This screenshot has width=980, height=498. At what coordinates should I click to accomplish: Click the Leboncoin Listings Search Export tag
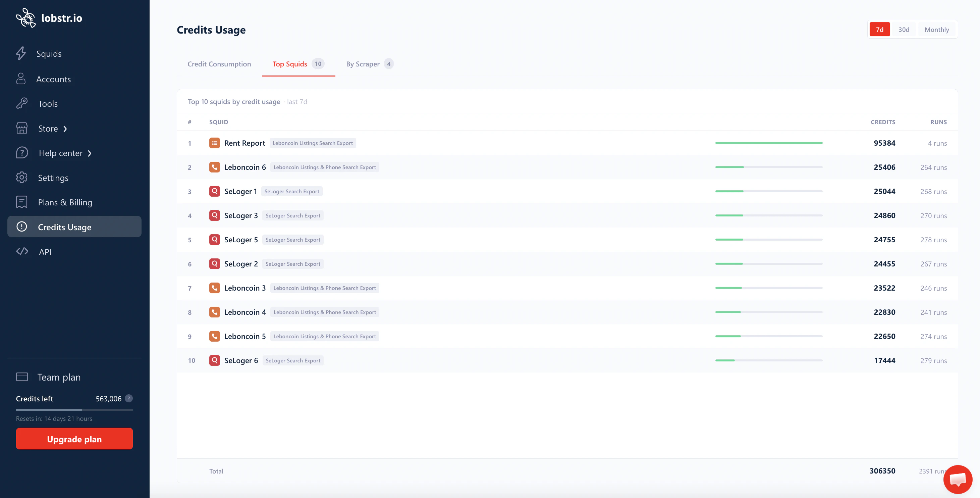coord(312,143)
